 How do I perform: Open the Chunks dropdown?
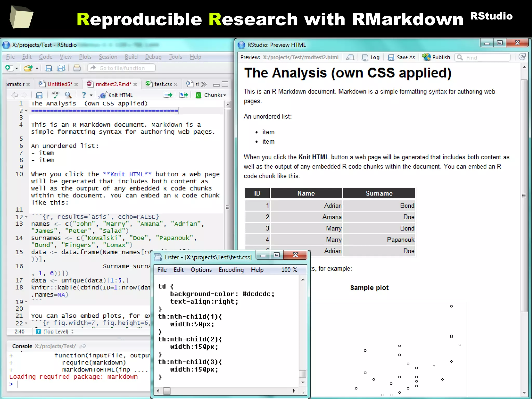pos(211,95)
